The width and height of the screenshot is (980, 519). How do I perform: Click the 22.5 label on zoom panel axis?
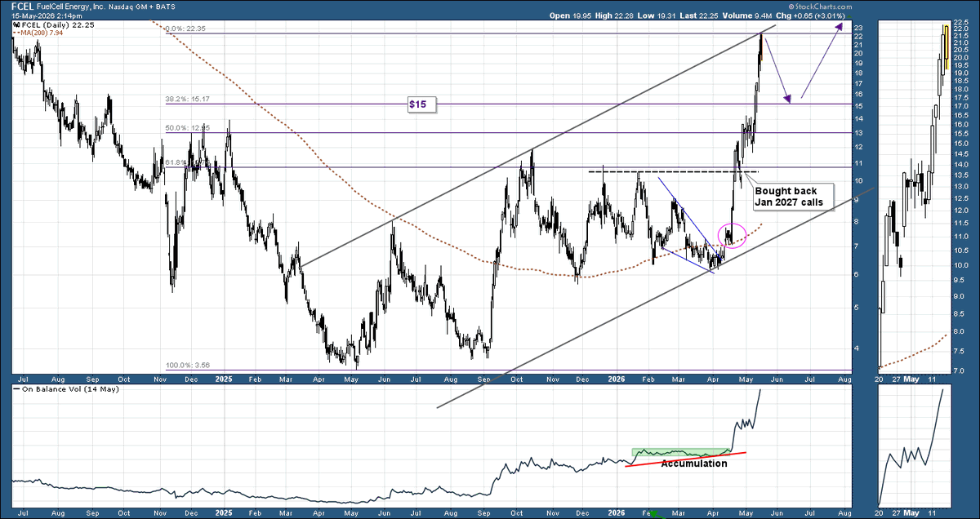(x=960, y=24)
